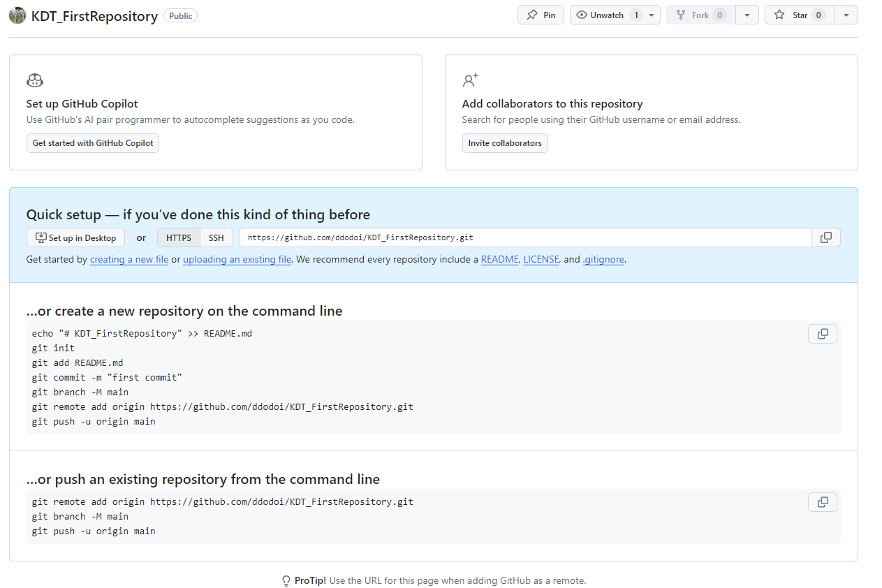Click the Copilot icon above Set up GitHub Copilot
882x588 pixels.
(x=35, y=80)
